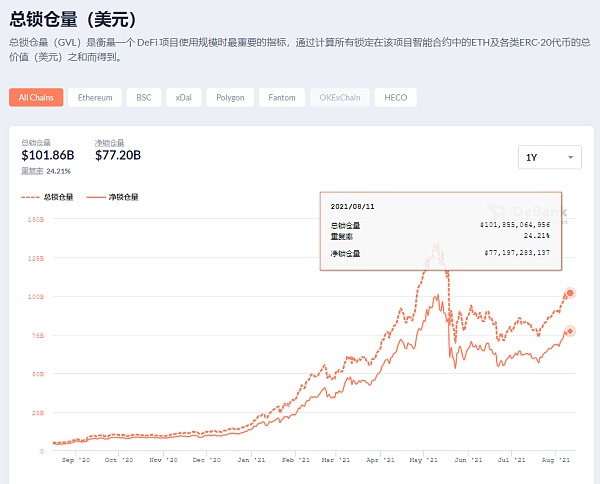Click the 重复率 24.21% text under totals
Image resolution: width=600 pixels, height=484 pixels.
pos(47,171)
